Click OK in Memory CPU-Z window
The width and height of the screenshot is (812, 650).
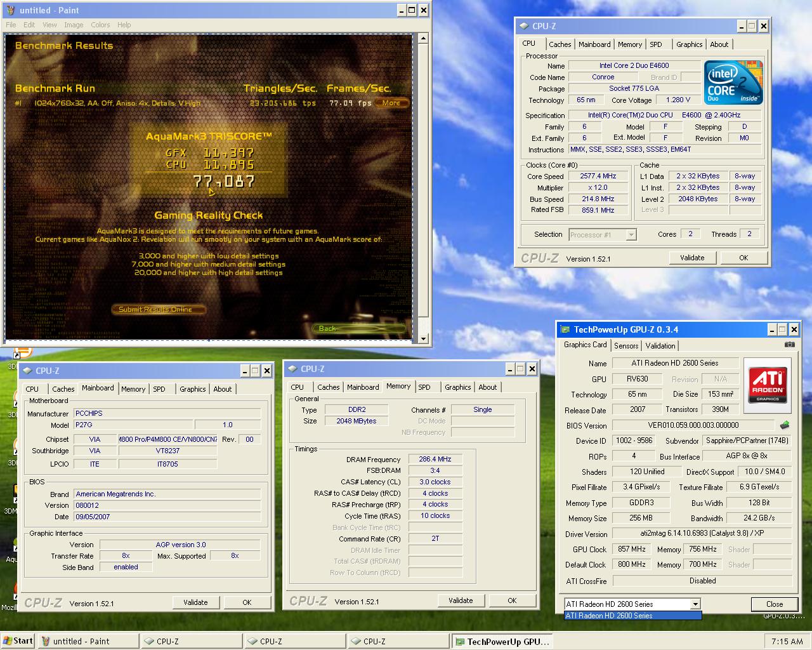pos(512,600)
